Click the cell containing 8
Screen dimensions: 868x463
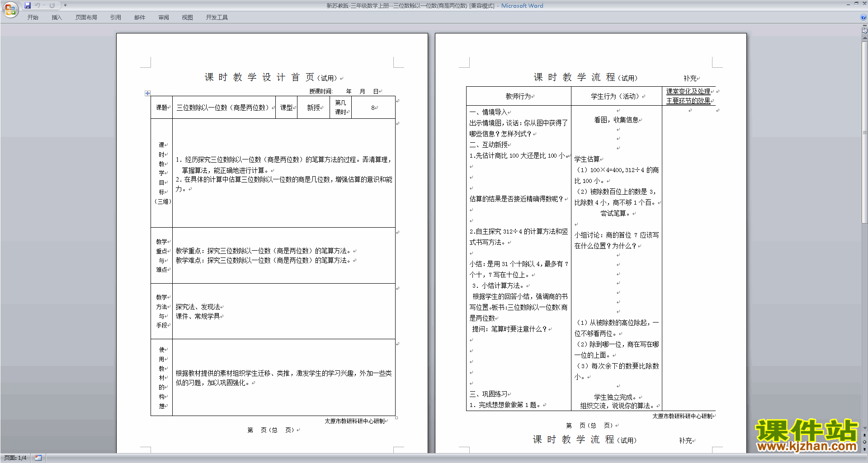point(373,108)
